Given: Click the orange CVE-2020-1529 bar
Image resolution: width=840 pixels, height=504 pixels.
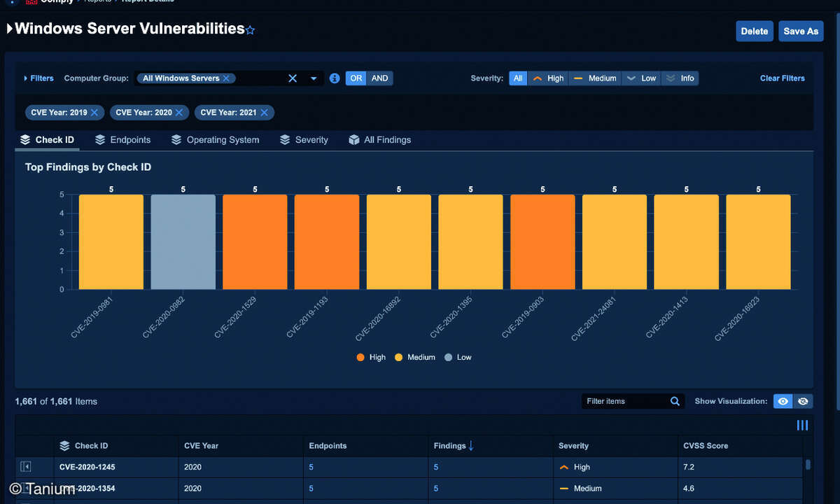Looking at the screenshot, I should click(255, 242).
